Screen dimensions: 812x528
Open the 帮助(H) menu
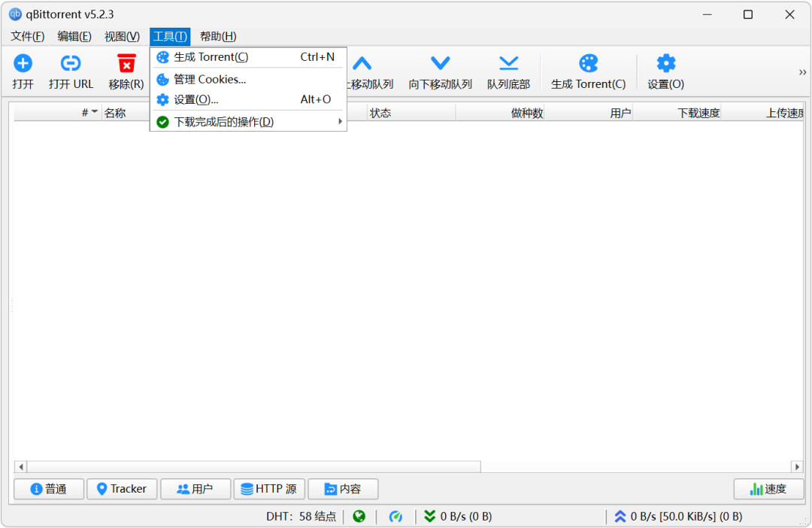(x=218, y=36)
